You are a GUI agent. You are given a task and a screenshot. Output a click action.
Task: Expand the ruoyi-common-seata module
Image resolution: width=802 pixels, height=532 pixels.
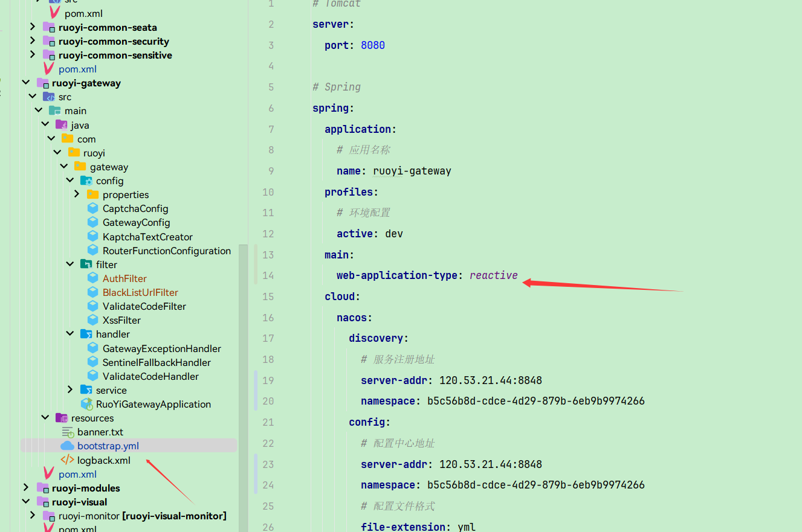32,27
